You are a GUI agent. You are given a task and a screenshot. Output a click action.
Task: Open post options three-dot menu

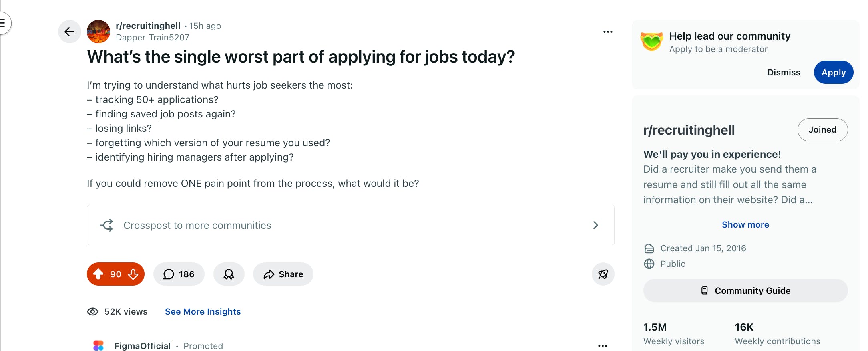click(608, 32)
